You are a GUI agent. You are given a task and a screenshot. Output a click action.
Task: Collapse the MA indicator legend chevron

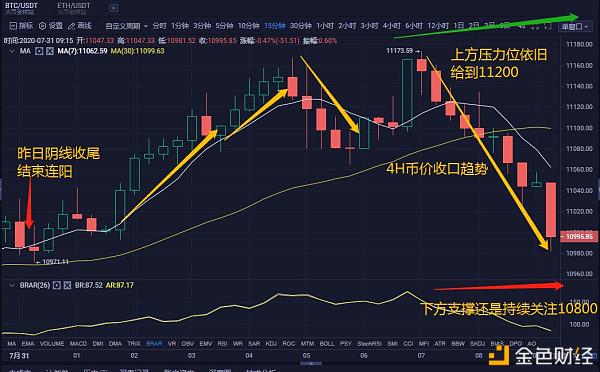[12, 51]
